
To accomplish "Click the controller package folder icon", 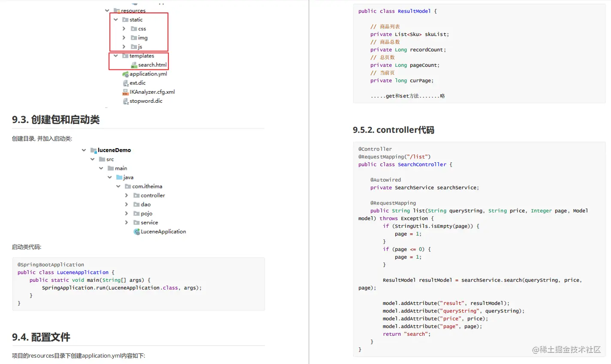I will coord(136,195).
